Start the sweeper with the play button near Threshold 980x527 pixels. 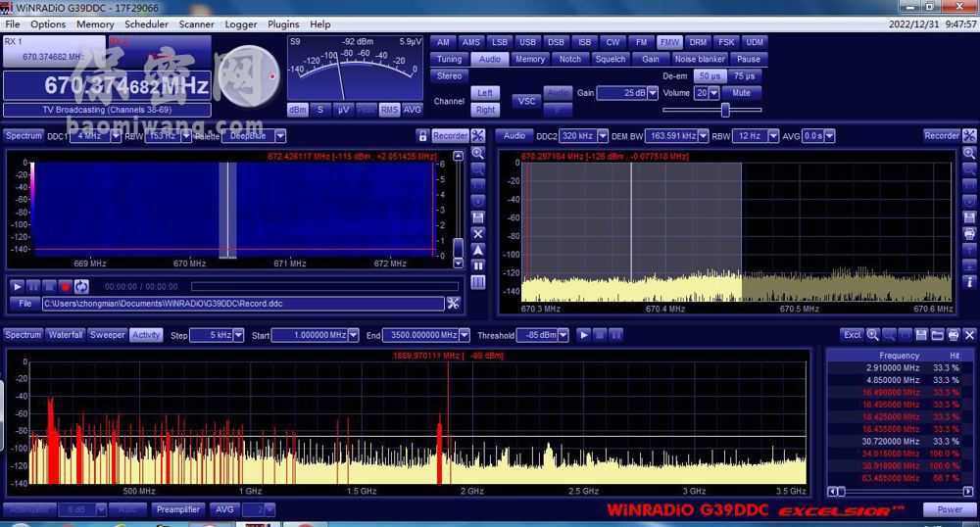click(584, 335)
